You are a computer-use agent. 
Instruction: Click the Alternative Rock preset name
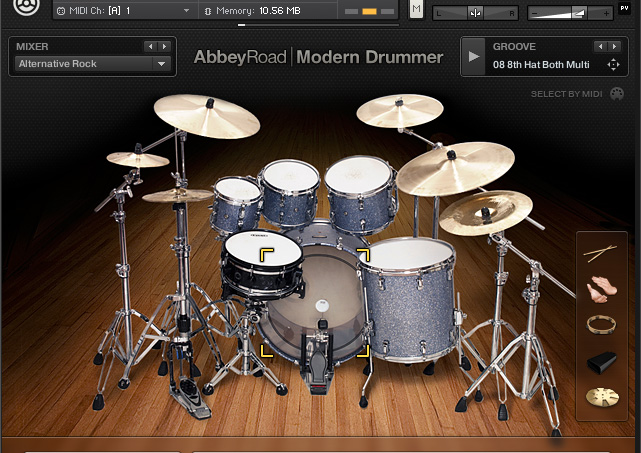(58, 64)
